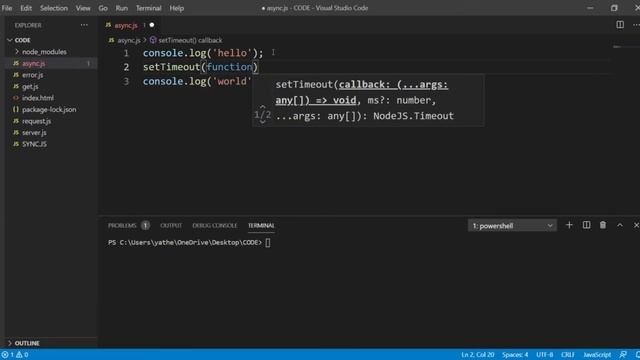Kill terminal with trash icon

pos(603,225)
